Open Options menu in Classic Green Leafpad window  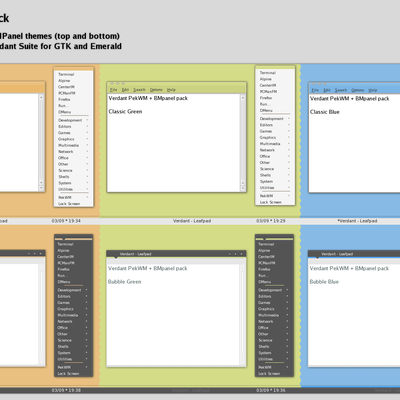156,90
